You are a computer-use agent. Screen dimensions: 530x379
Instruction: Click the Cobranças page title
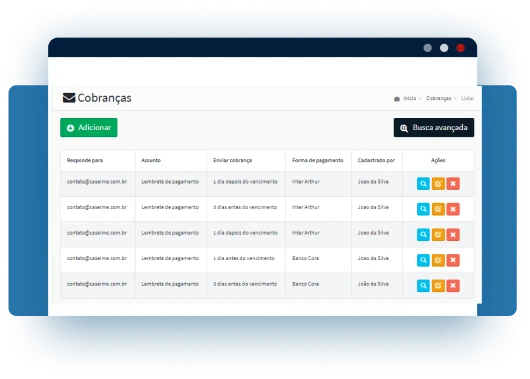tap(104, 98)
